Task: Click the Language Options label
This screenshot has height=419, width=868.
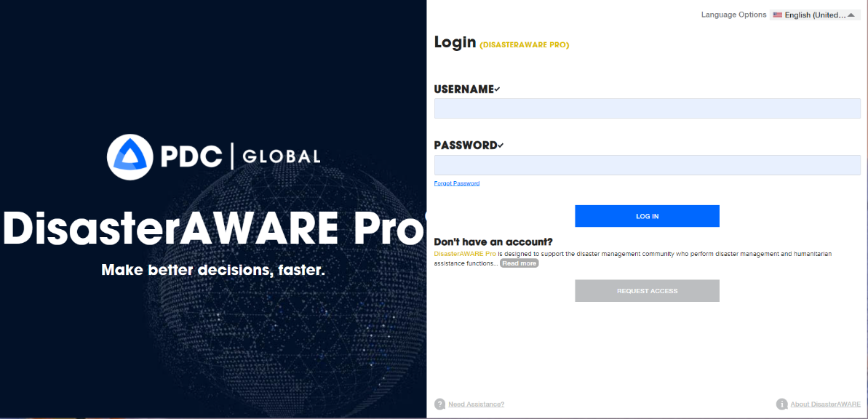Action: pyautogui.click(x=733, y=15)
